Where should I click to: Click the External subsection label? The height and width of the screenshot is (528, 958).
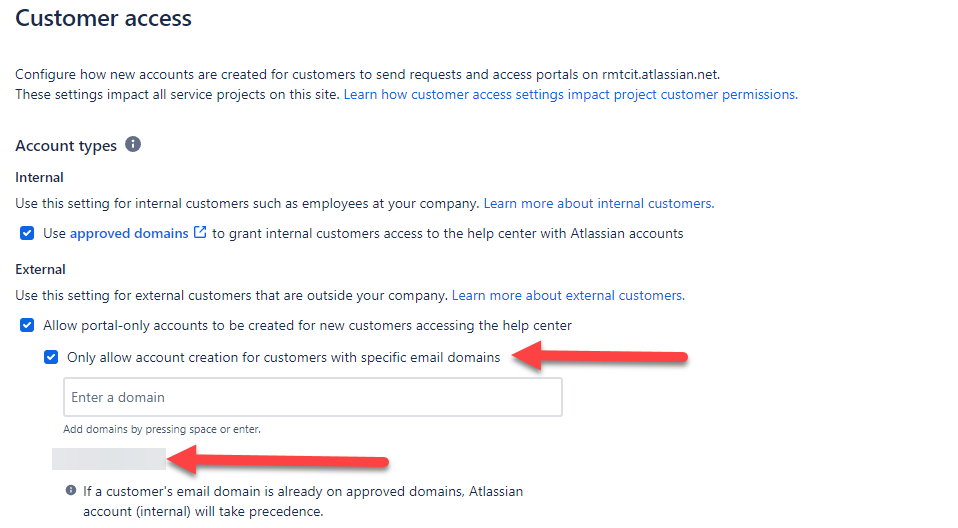(x=40, y=270)
